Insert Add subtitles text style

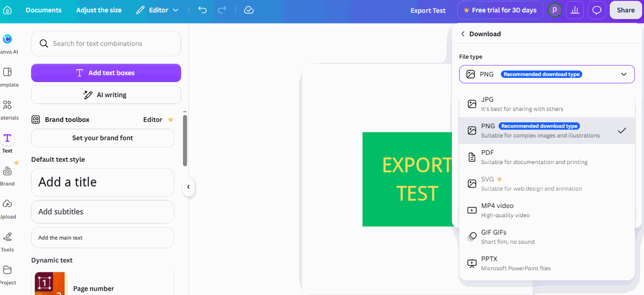[x=103, y=212]
